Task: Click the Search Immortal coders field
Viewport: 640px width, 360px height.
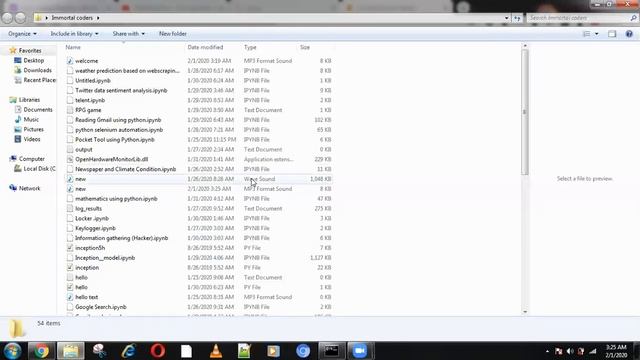Action: (x=582, y=18)
